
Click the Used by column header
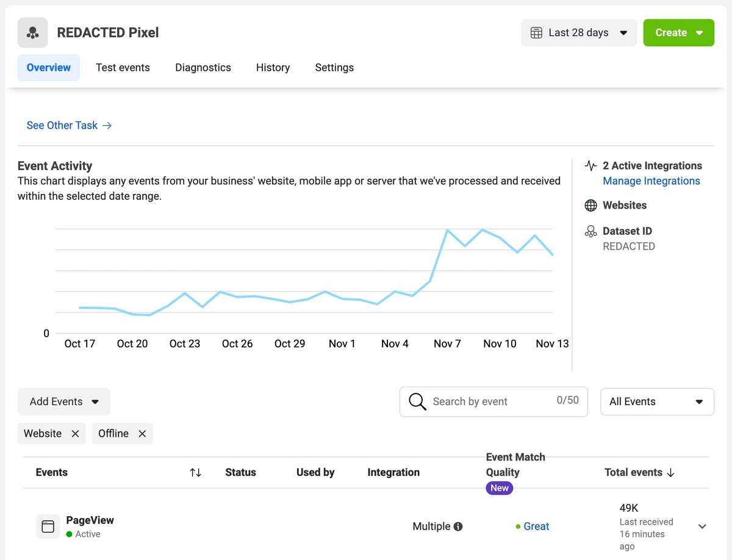(x=315, y=472)
